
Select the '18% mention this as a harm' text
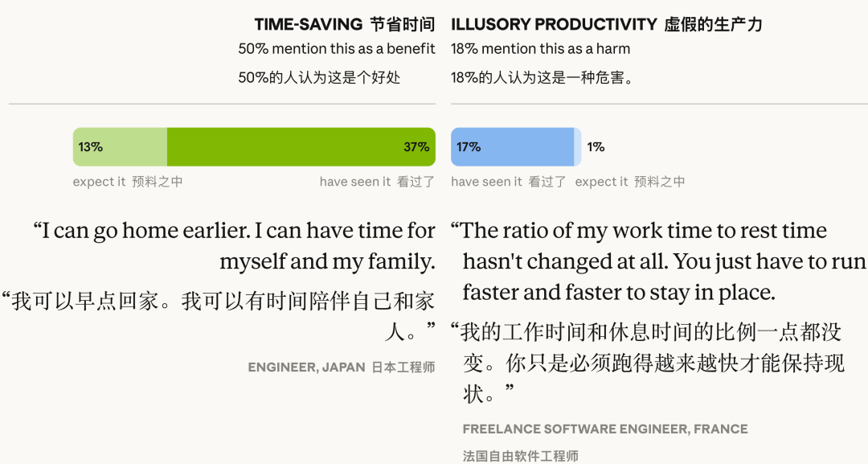(541, 49)
